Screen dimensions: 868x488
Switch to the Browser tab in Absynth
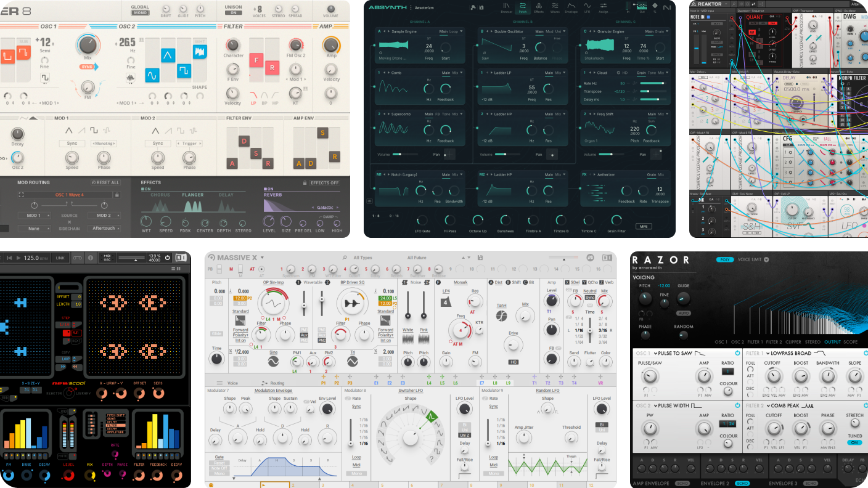click(506, 7)
